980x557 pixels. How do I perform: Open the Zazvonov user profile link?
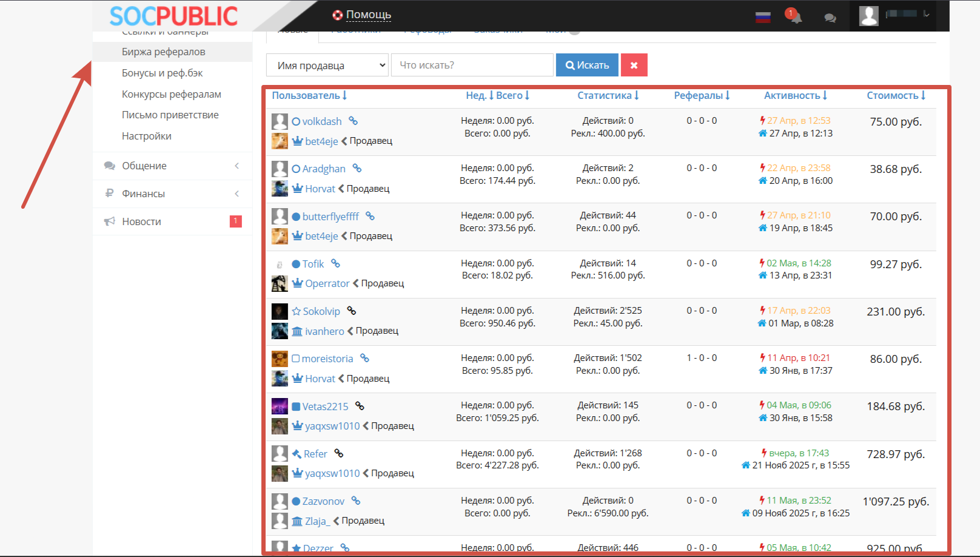tap(323, 501)
